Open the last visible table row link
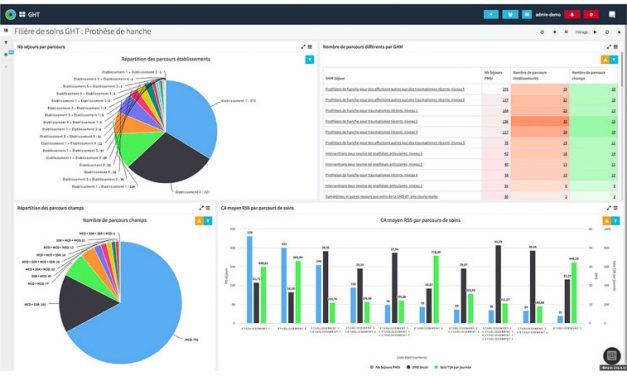 click(381, 197)
